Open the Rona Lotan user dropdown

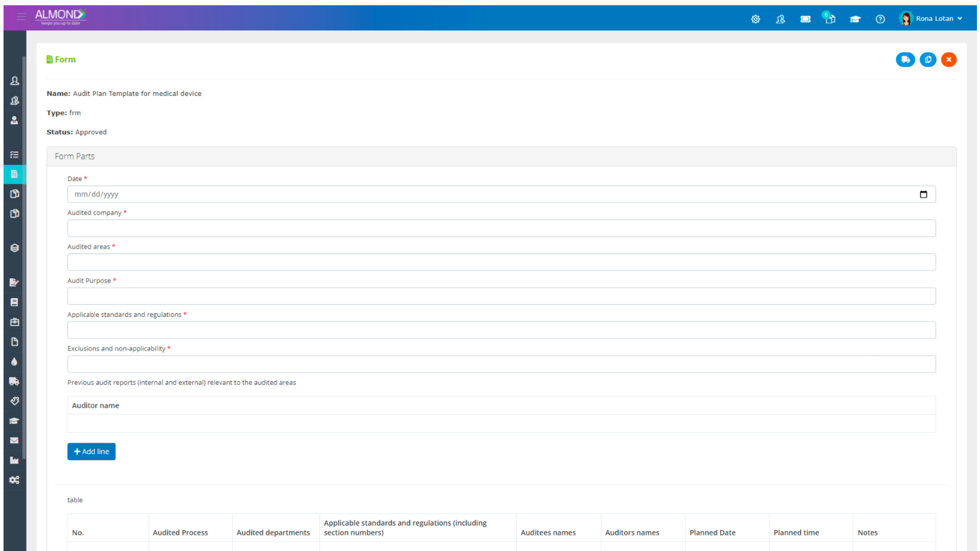pos(932,19)
